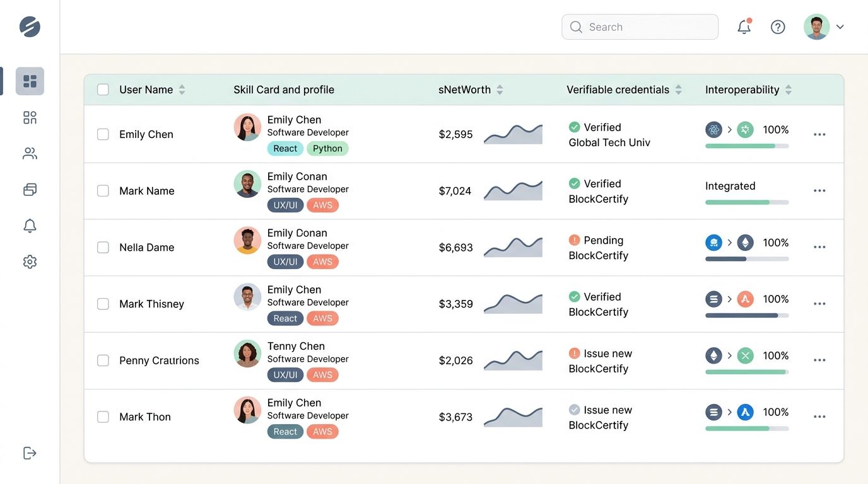Click the React tag in Emily Chen row
This screenshot has width=868, height=484.
pyautogui.click(x=285, y=149)
